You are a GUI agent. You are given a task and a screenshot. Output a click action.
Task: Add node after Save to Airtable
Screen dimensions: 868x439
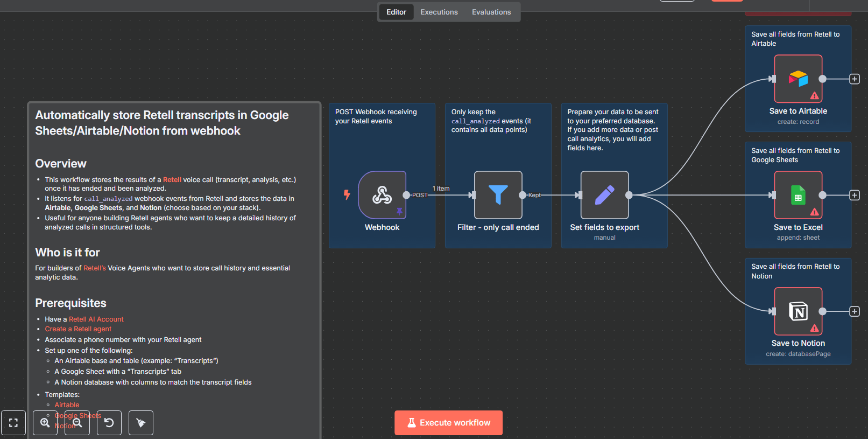click(855, 79)
